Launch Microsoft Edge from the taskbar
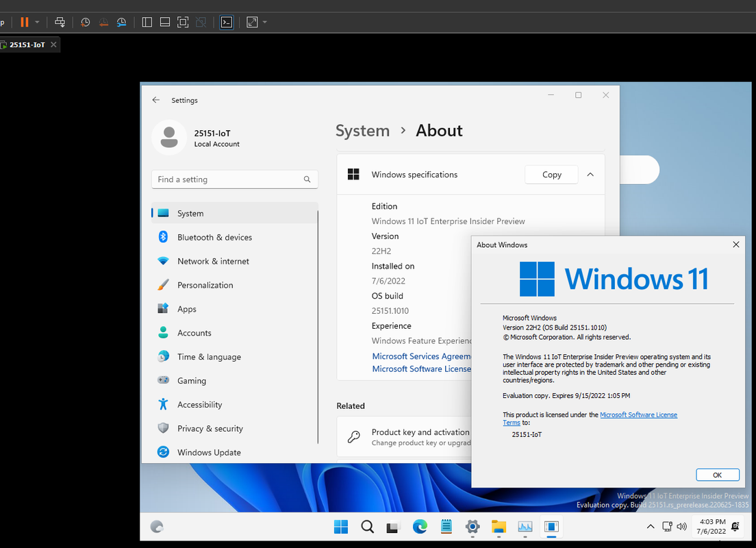Screen dimensions: 756x548 (x=420, y=527)
